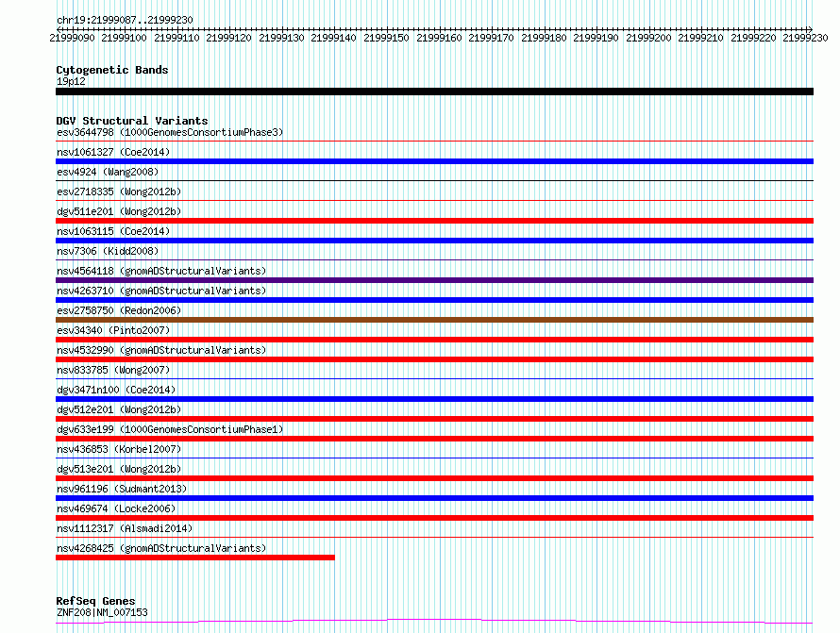
Task: Click the black 19p12 cytogenetic band bar
Action: point(434,92)
